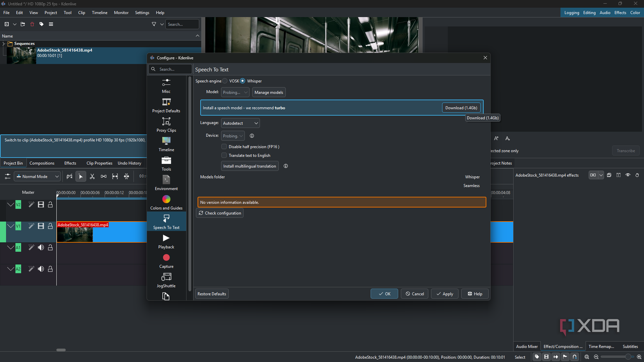
Task: Select the razor cut tool in timeline toolbar
Action: click(x=92, y=176)
